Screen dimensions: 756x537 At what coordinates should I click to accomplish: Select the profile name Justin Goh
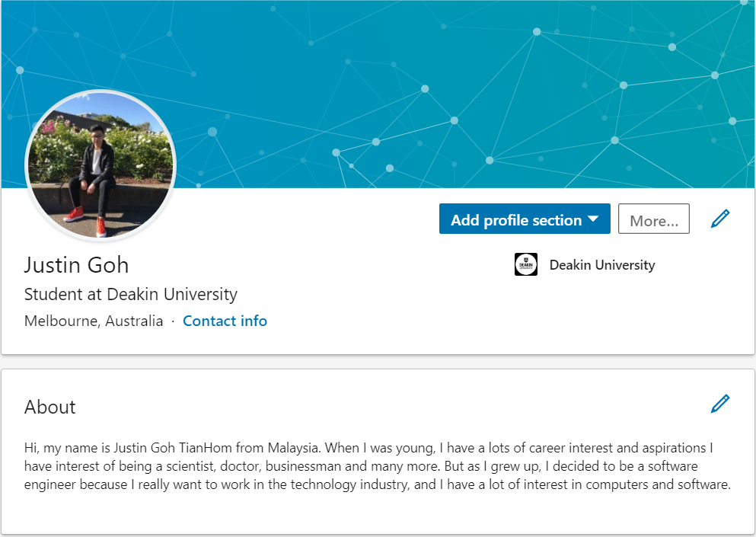[76, 265]
